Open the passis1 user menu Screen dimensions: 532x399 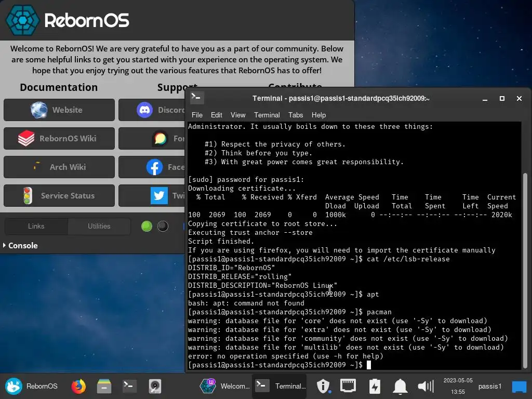[489, 386]
